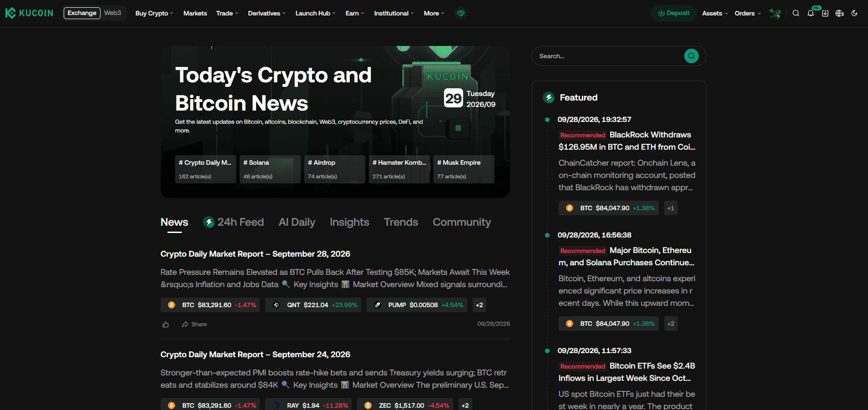The height and width of the screenshot is (410, 868).
Task: Open Trade dropdown menu
Action: coord(227,13)
